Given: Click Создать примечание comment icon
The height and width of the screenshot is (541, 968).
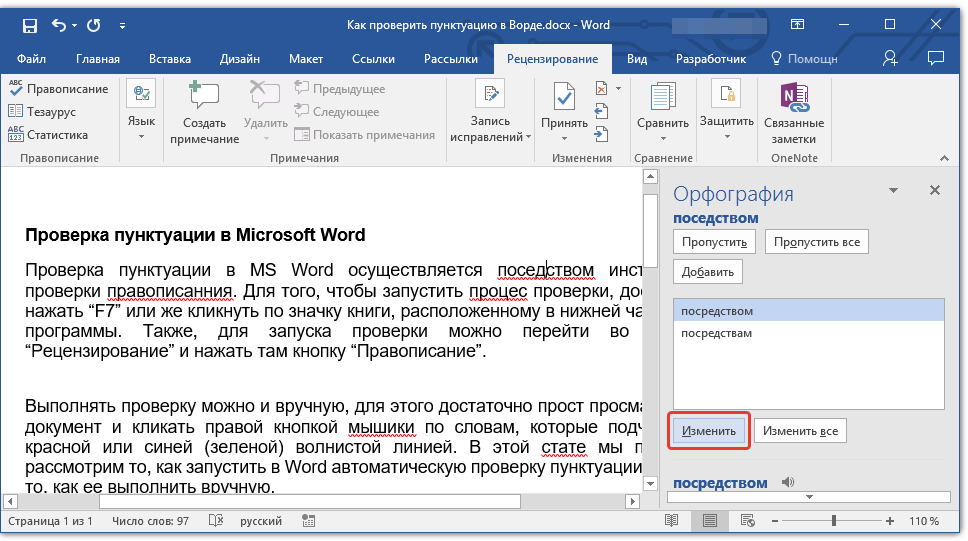Looking at the screenshot, I should coord(204,97).
